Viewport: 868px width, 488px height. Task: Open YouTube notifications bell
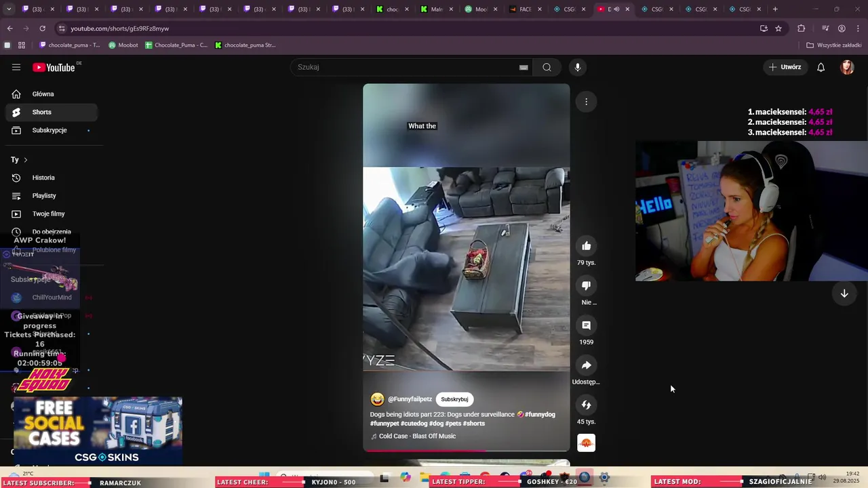[821, 67]
